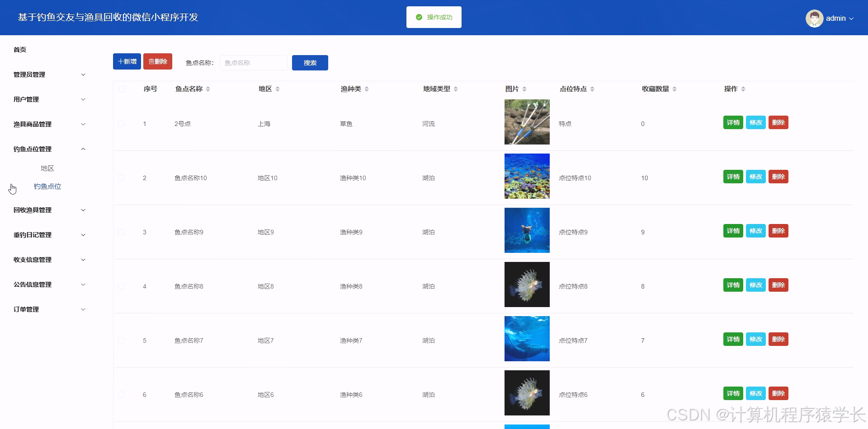The height and width of the screenshot is (429, 868).
Task: Click the 上海 region cell
Action: (x=264, y=124)
